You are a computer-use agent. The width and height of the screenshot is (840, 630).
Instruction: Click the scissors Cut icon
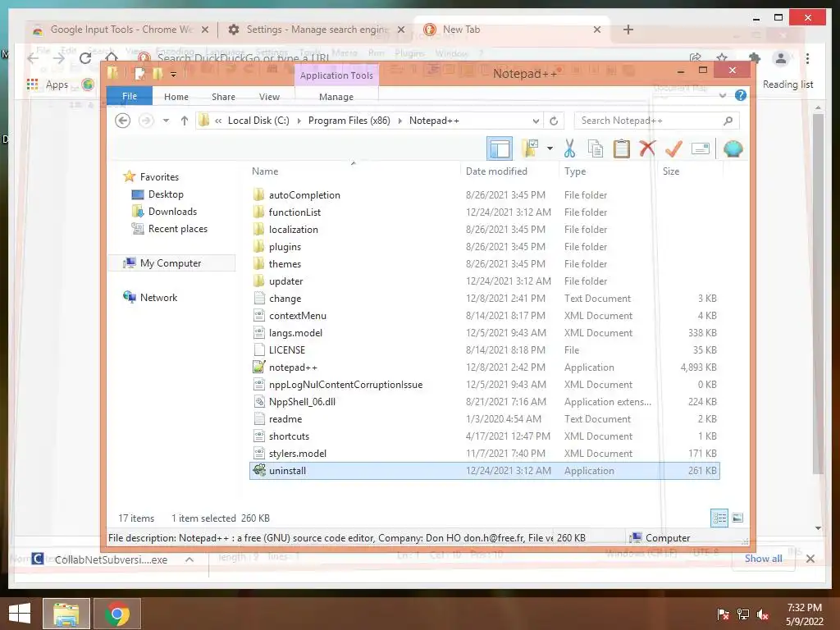pyautogui.click(x=569, y=148)
